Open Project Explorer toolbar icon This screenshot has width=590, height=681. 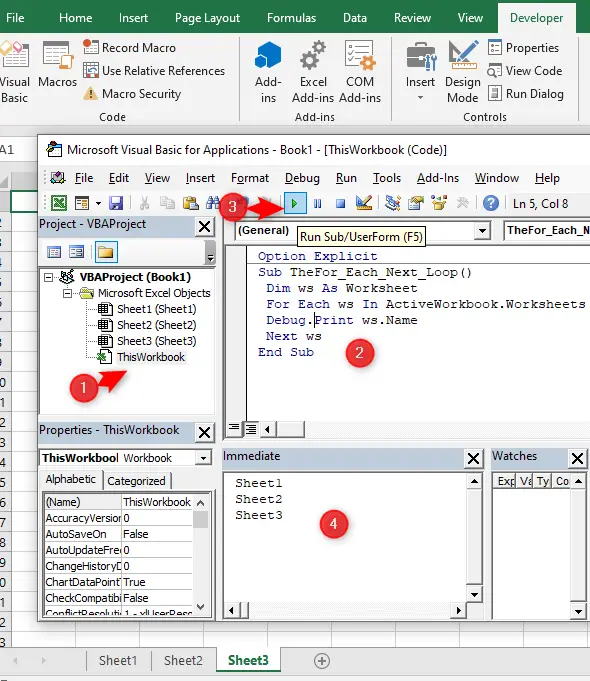click(x=393, y=203)
